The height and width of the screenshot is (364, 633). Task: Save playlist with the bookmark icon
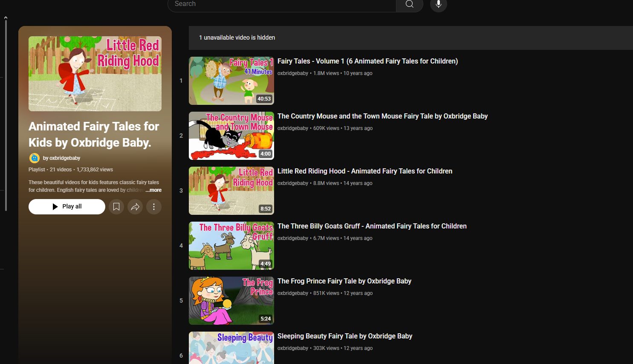(116, 207)
